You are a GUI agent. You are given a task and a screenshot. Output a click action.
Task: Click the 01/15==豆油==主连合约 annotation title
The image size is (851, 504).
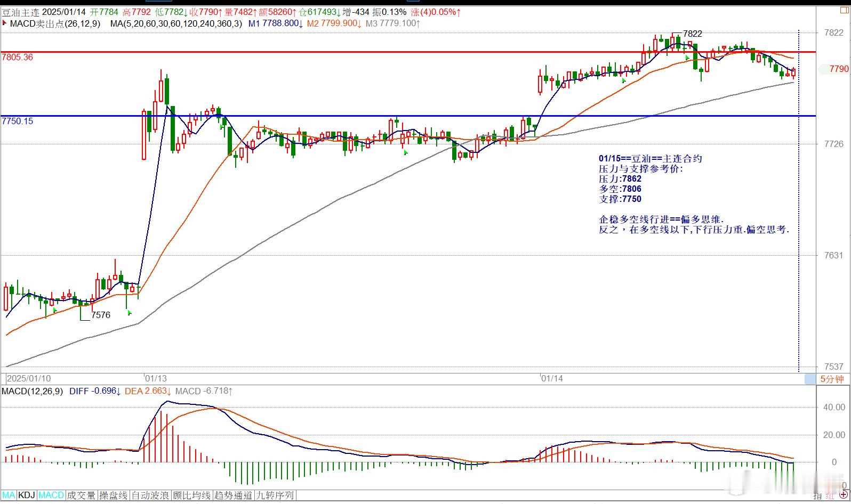point(651,159)
